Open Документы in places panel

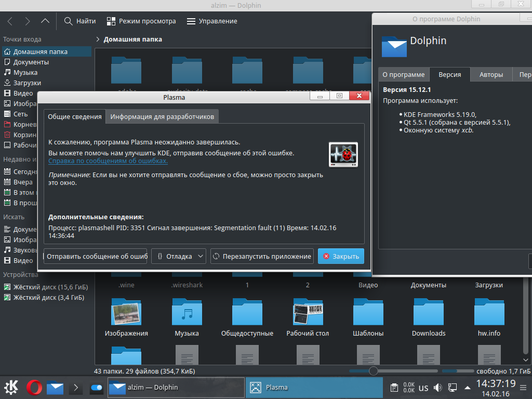coord(31,62)
